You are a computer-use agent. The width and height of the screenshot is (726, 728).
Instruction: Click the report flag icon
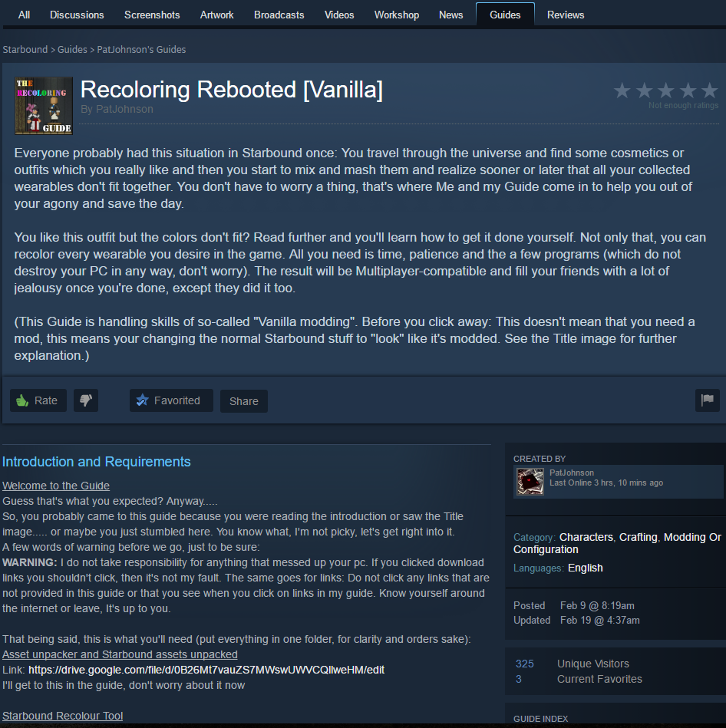pyautogui.click(x=707, y=400)
